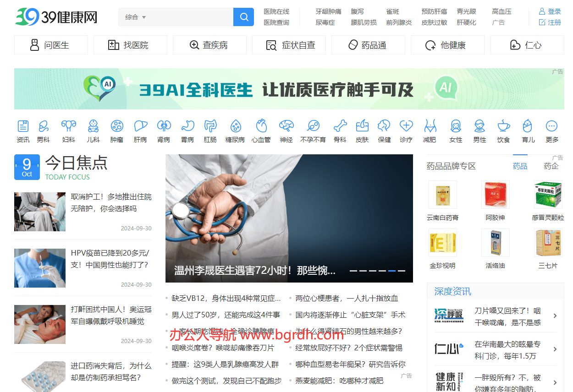Switch to the 药企 tab

[x=551, y=166]
